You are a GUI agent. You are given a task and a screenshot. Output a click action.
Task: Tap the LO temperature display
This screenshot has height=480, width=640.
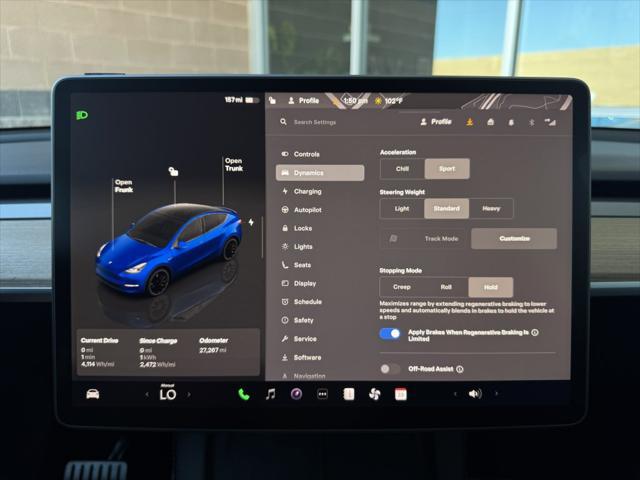pyautogui.click(x=168, y=393)
